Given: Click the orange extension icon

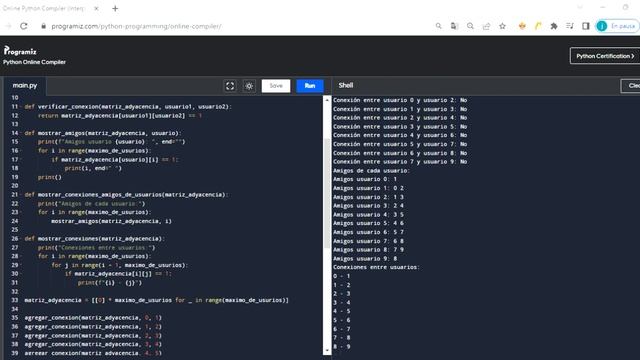Looking at the screenshot, I should pos(522,26).
